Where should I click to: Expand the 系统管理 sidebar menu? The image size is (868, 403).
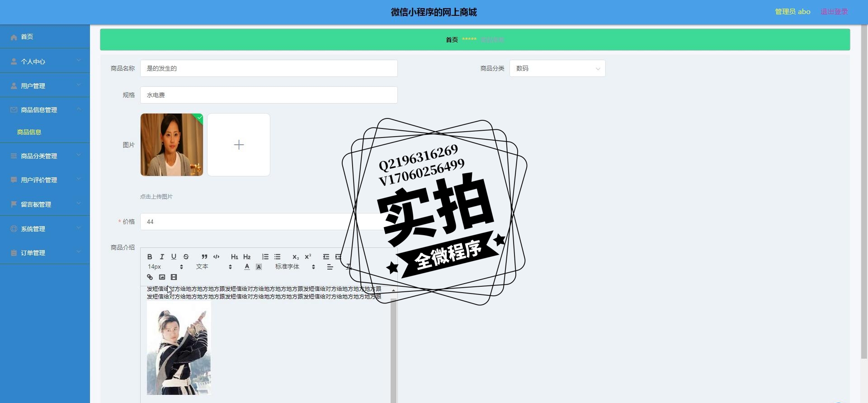[x=45, y=228]
